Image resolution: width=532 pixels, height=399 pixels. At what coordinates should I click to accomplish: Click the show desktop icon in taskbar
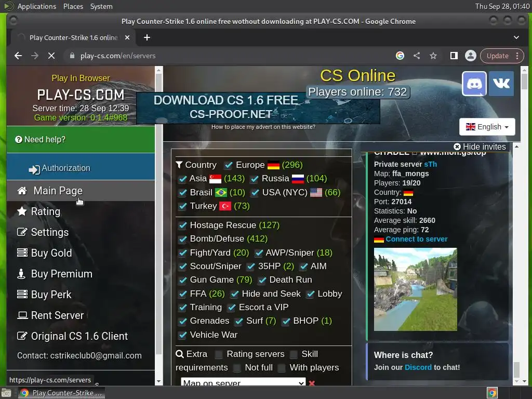coord(6,393)
